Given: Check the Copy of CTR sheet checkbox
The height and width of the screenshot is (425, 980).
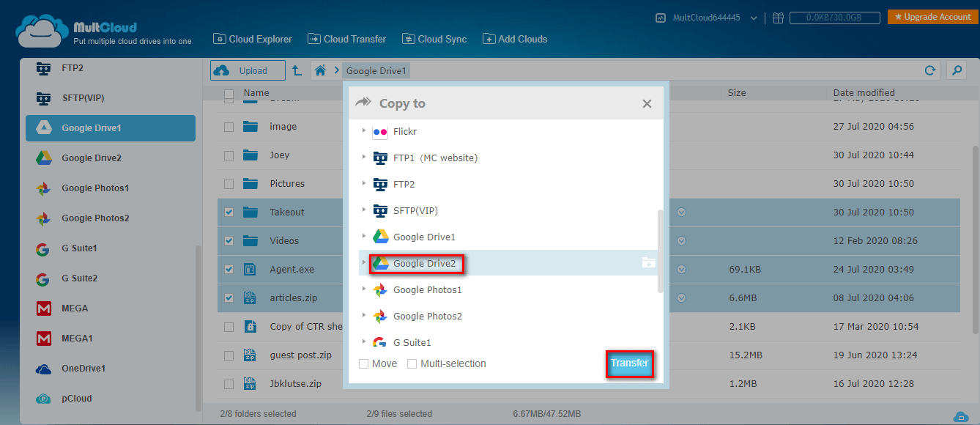Looking at the screenshot, I should tap(229, 327).
